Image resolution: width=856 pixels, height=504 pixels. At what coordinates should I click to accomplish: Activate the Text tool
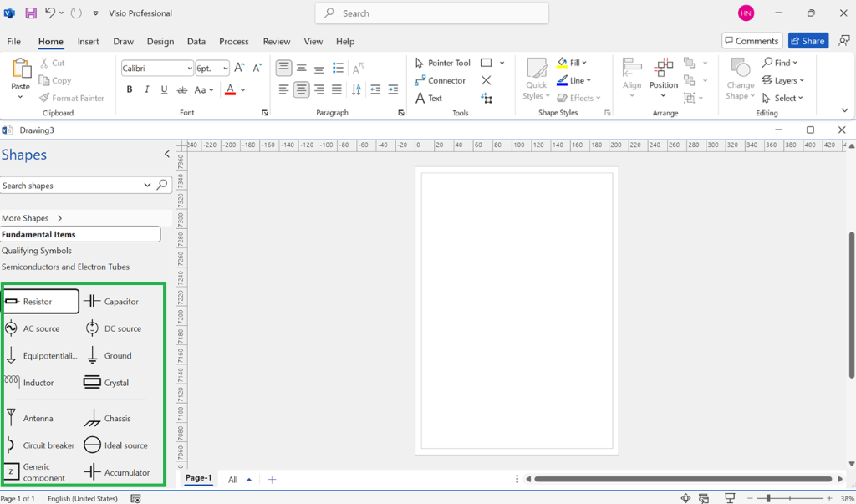point(429,99)
